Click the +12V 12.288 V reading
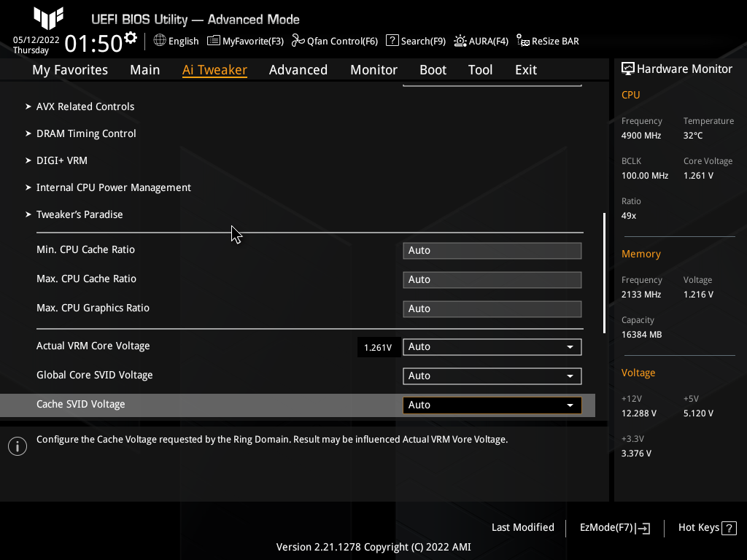This screenshot has height=560, width=747. click(638, 413)
